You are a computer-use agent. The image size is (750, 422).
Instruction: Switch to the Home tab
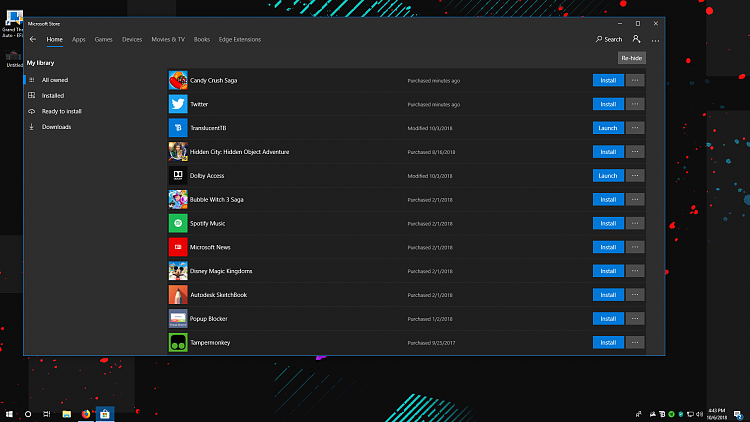55,39
